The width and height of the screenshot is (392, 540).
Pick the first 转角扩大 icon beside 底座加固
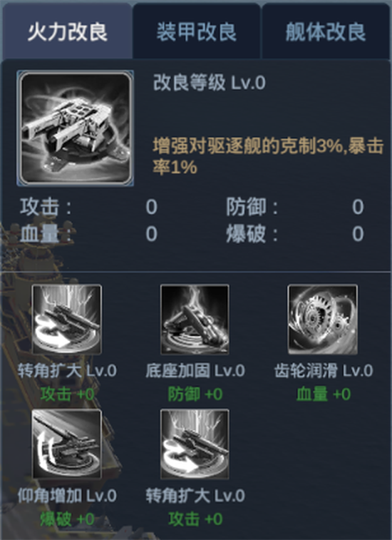67,320
